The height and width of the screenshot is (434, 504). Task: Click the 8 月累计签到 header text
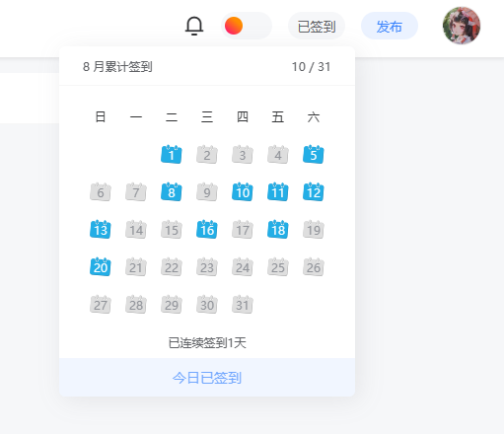(117, 67)
